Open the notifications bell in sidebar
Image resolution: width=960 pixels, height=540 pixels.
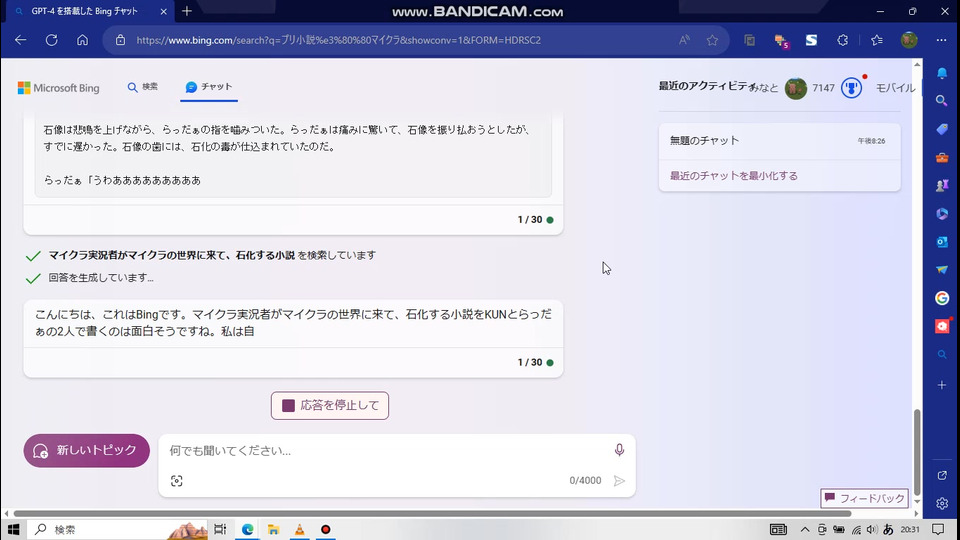(941, 73)
